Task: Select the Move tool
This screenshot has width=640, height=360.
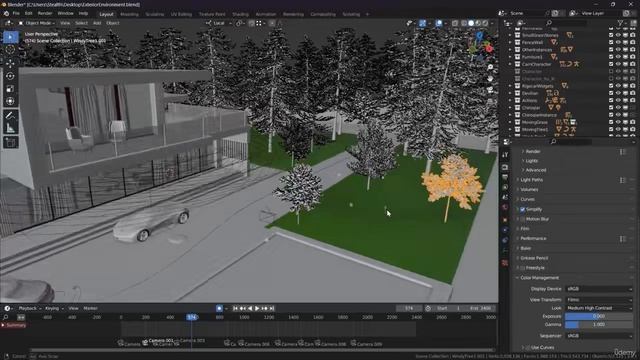Action: click(x=10, y=63)
